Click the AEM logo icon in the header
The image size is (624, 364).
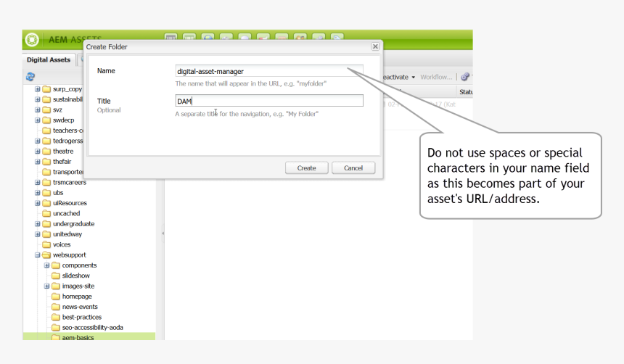[32, 39]
